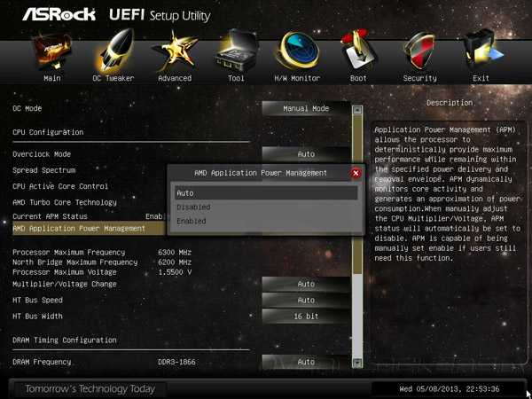
Task: Click the 1.5500 V value
Action: (x=175, y=272)
